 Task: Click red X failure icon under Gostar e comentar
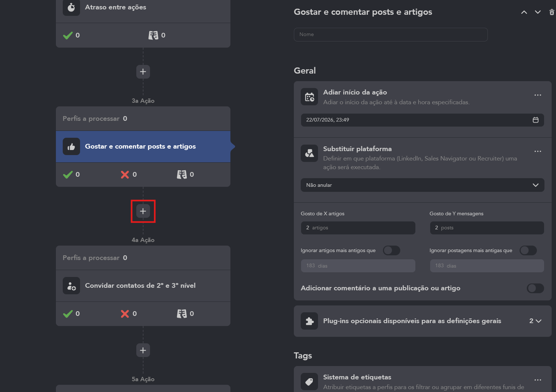(x=125, y=175)
